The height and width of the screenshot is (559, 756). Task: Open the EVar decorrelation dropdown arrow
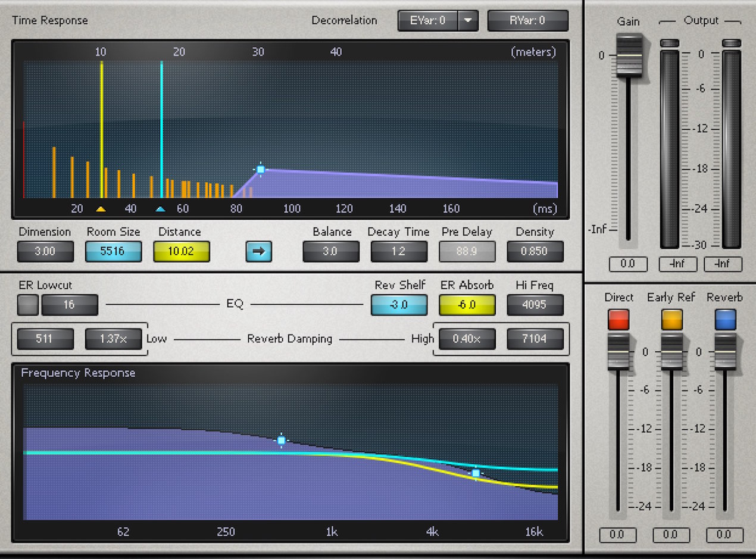pyautogui.click(x=468, y=21)
